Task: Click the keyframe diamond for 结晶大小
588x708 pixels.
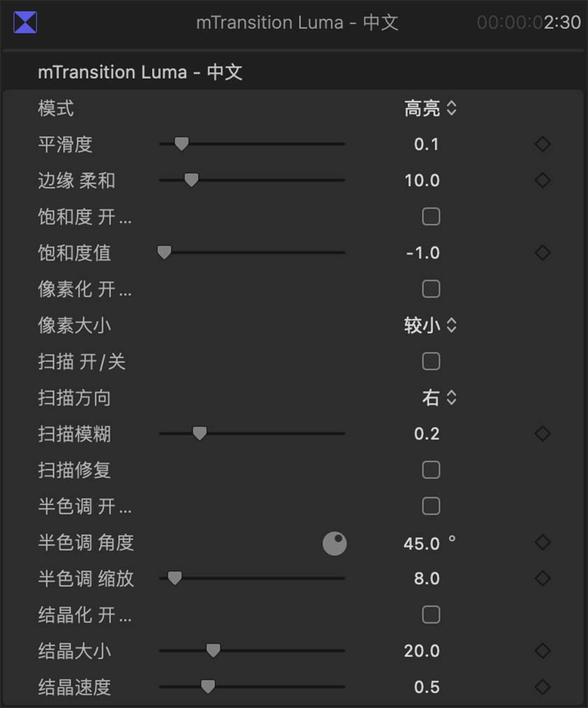Action: (x=542, y=651)
